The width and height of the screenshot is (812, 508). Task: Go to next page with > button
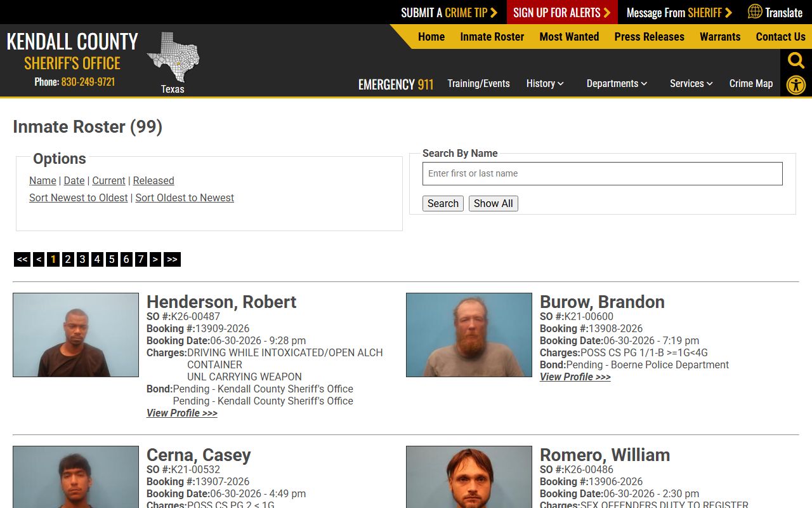tap(155, 259)
